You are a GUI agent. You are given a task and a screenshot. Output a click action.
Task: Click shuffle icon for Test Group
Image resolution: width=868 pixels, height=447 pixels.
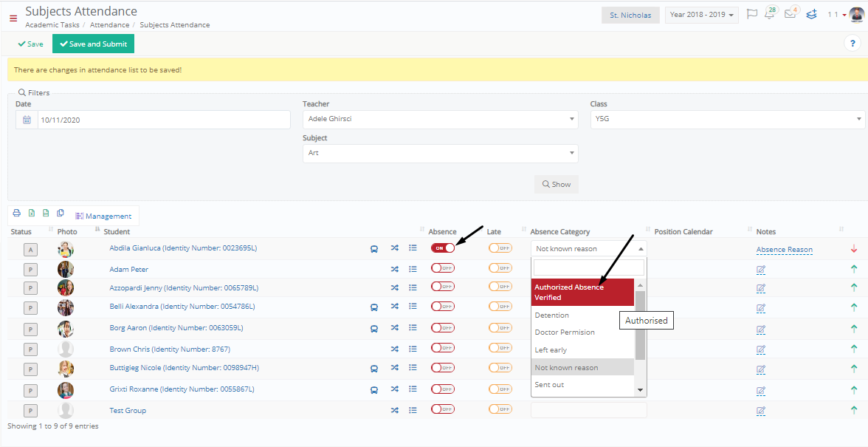click(x=395, y=411)
